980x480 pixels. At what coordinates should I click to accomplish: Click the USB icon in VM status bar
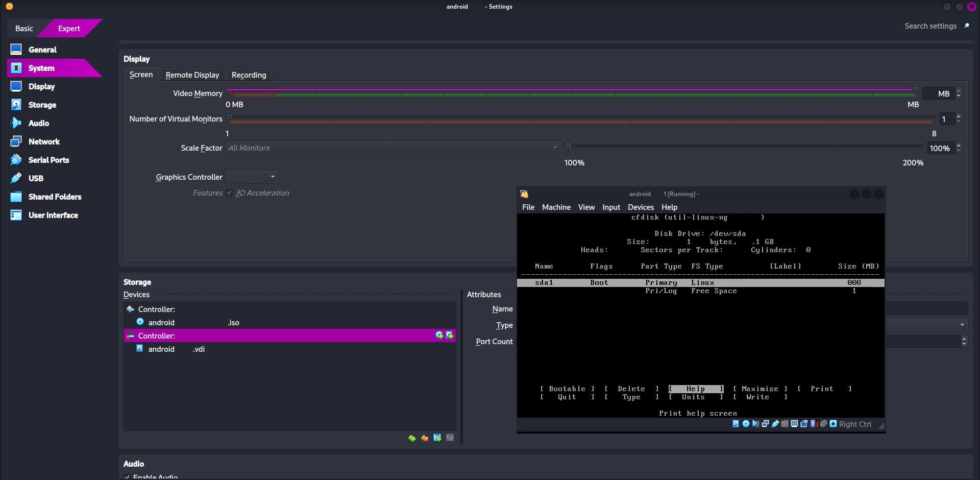click(x=775, y=424)
